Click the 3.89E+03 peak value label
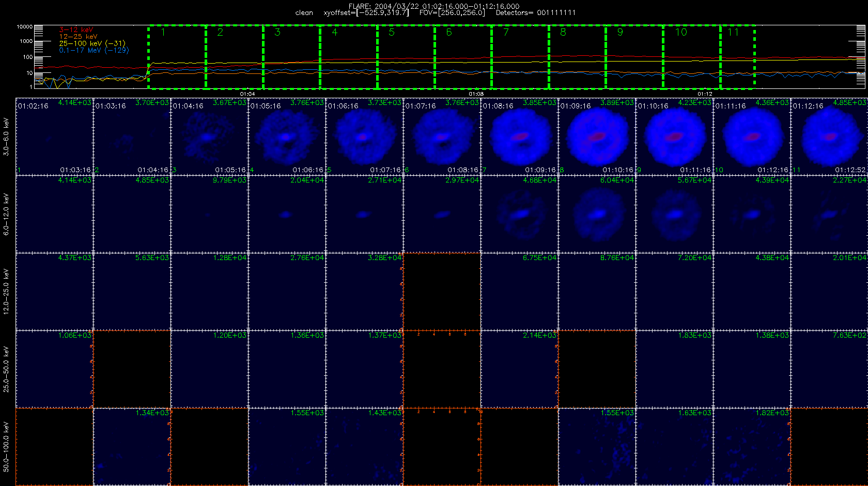Image resolution: width=868 pixels, height=486 pixels. 617,102
